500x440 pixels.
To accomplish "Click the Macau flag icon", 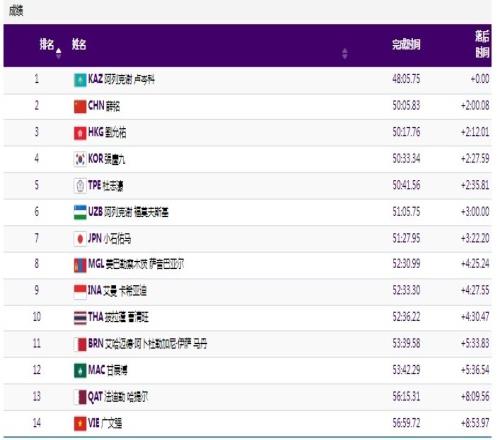I will coord(80,371).
